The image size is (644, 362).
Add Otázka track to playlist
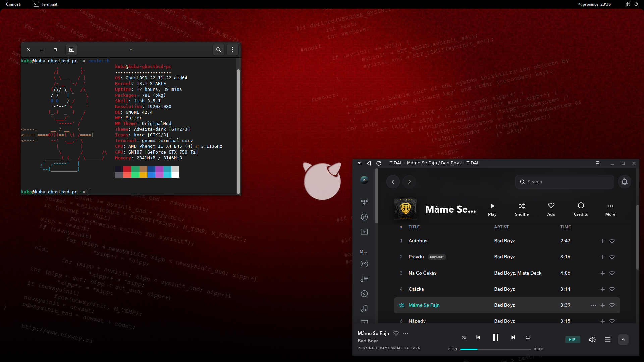[x=603, y=289]
